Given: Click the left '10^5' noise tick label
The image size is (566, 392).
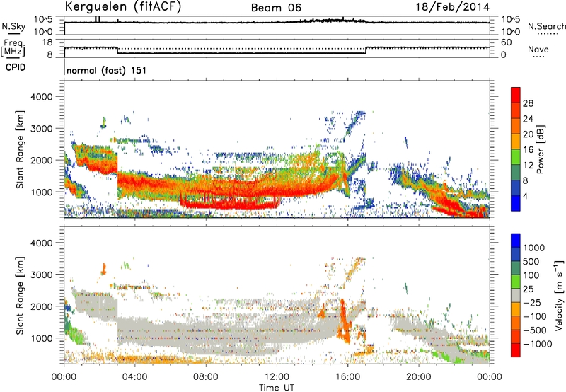Looking at the screenshot, I should point(43,19).
